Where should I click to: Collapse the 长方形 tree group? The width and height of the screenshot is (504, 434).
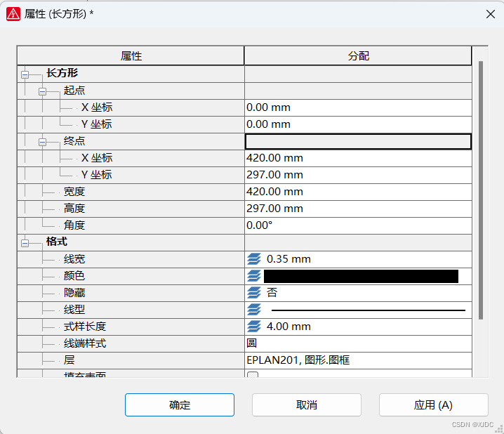pos(25,74)
